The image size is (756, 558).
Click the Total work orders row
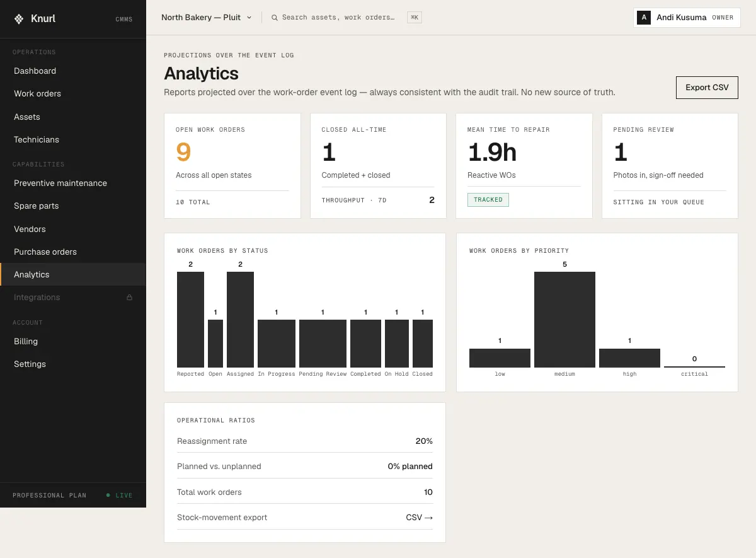(305, 492)
